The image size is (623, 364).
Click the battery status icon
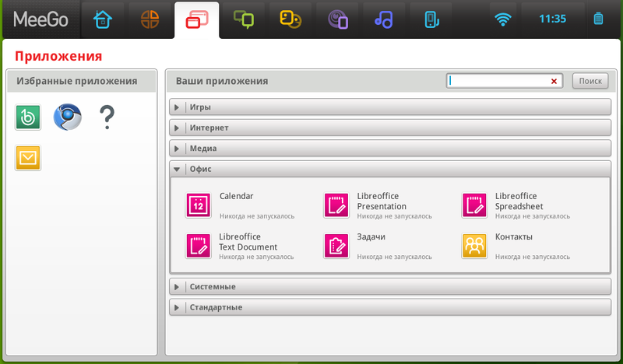click(598, 19)
